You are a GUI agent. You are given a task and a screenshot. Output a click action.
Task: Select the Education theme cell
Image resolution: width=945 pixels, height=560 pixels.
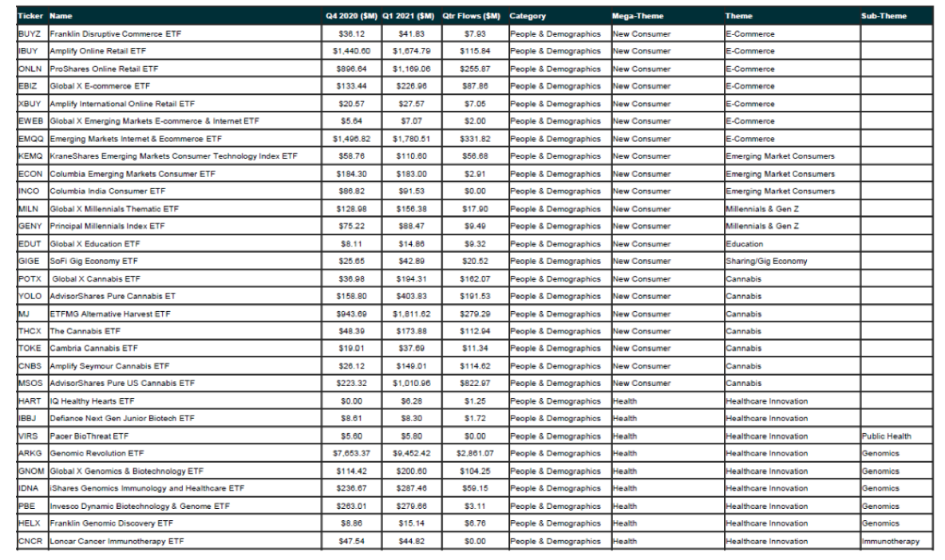point(744,243)
